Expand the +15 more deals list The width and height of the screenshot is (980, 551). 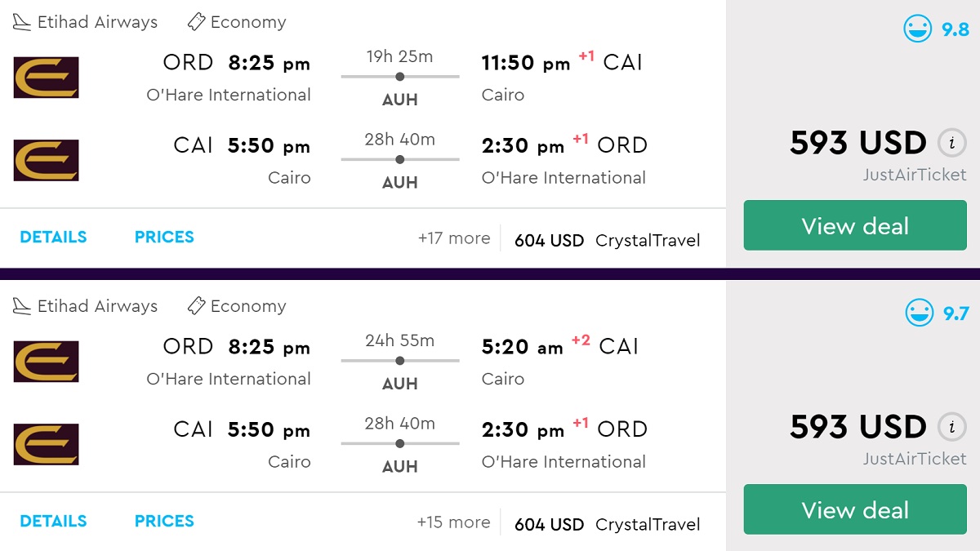pos(453,522)
